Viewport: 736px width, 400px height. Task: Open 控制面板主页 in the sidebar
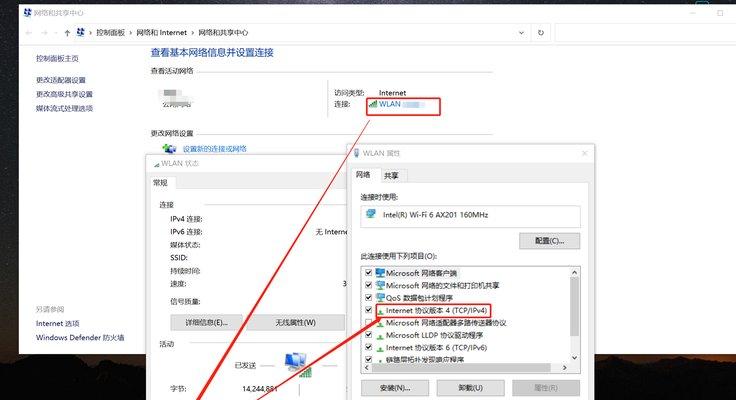(57, 58)
